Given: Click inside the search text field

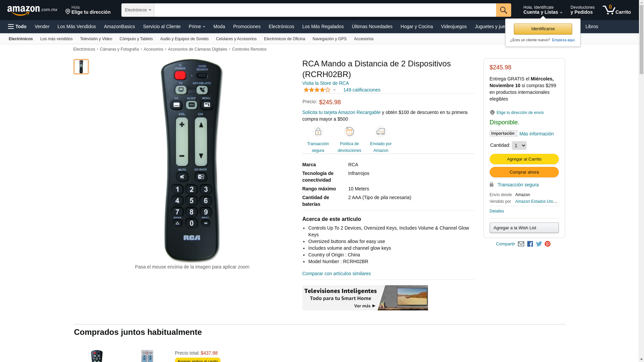Looking at the screenshot, I should pos(325,10).
